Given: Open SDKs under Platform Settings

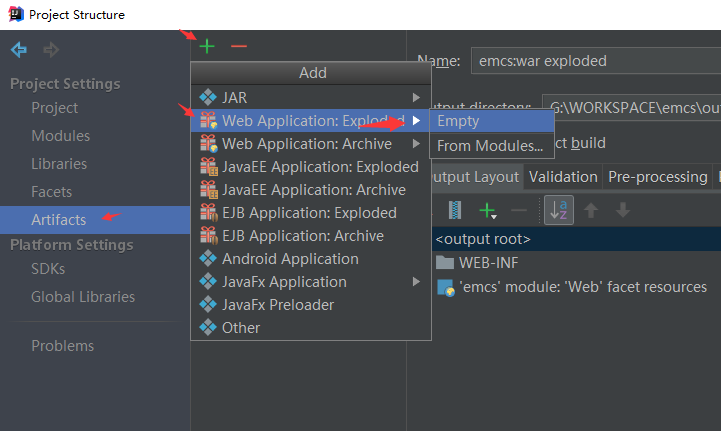Looking at the screenshot, I should (48, 269).
